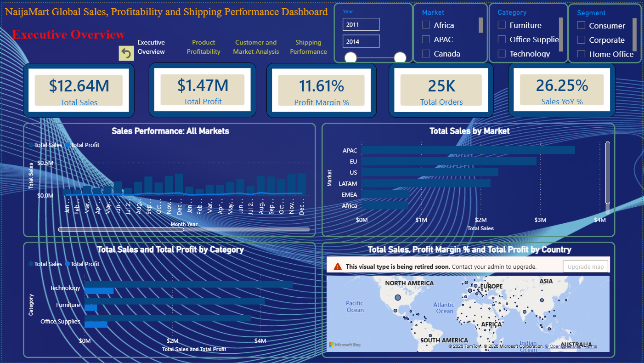The image size is (644, 363).
Task: Click the $1.47M Total Profit card
Action: coord(203,90)
